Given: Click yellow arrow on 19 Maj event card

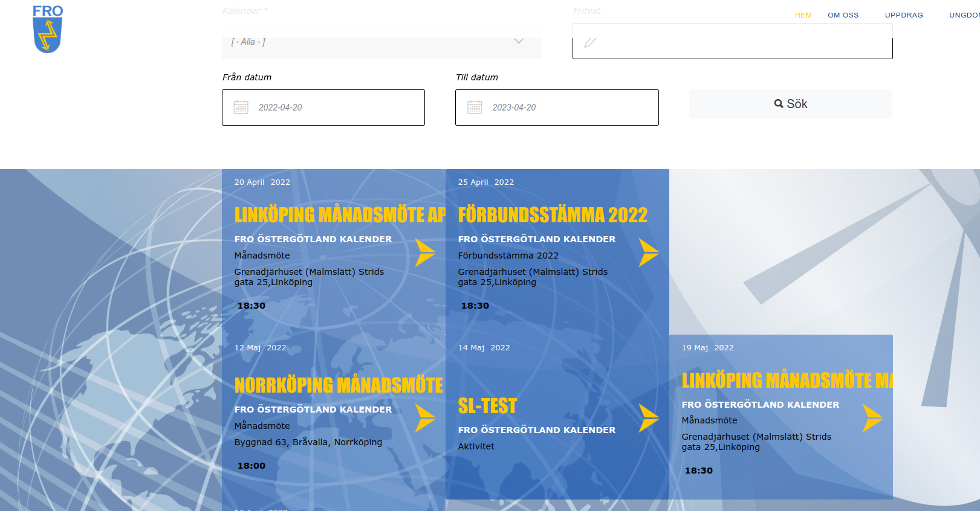Looking at the screenshot, I should coord(872,418).
